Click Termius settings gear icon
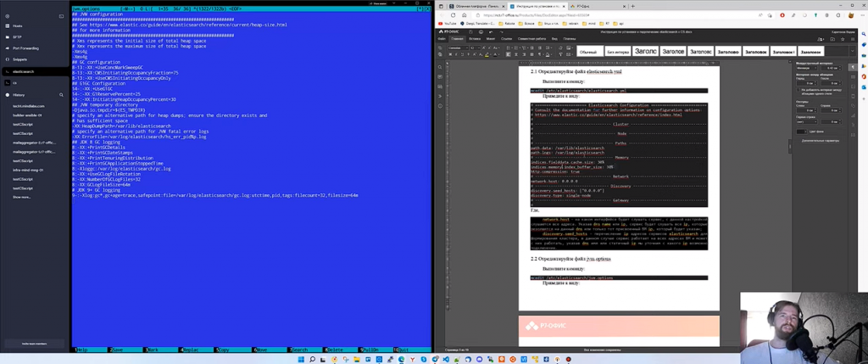868x364 pixels. 7,16
